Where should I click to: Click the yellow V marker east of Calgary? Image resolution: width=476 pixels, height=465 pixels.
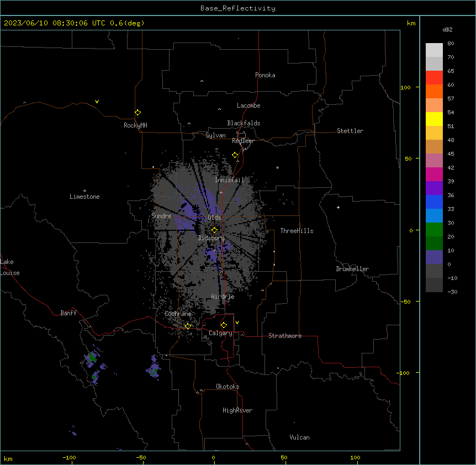[x=237, y=323]
